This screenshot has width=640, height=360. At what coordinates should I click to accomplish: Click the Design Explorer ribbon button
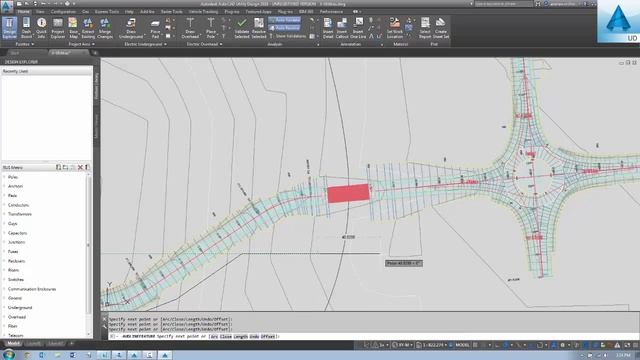coord(9,28)
